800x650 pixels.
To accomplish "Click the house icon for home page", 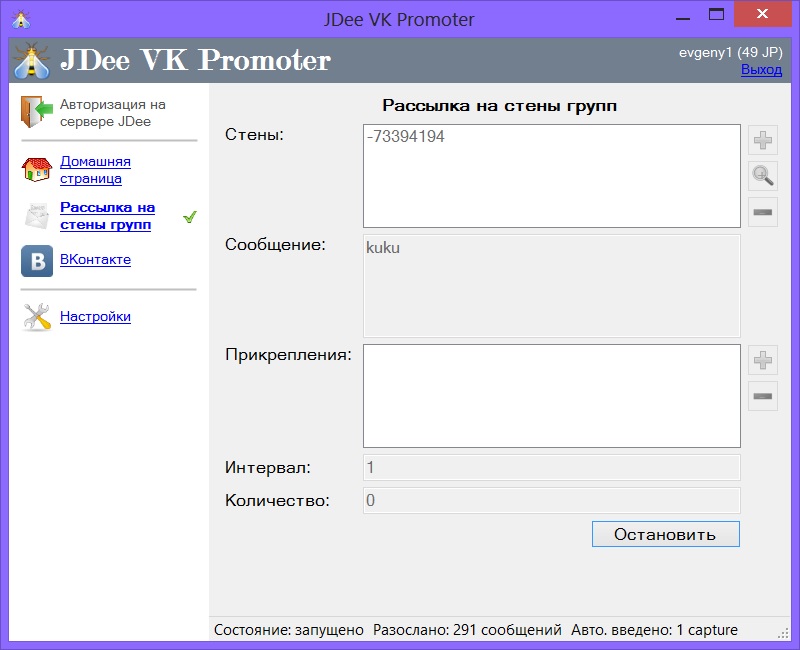I will tap(37, 169).
